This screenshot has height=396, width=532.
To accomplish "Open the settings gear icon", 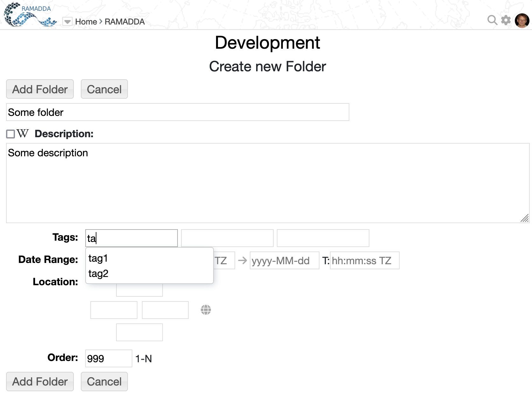I will (x=506, y=20).
